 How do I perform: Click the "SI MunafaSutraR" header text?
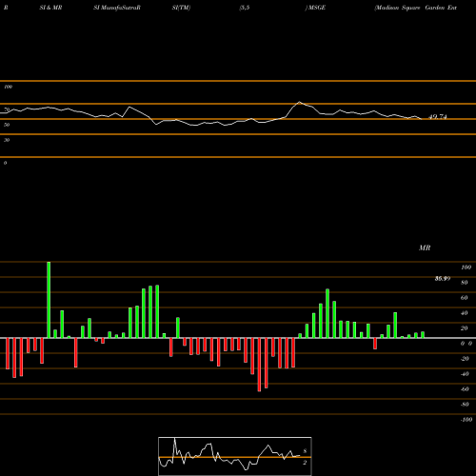click(117, 8)
